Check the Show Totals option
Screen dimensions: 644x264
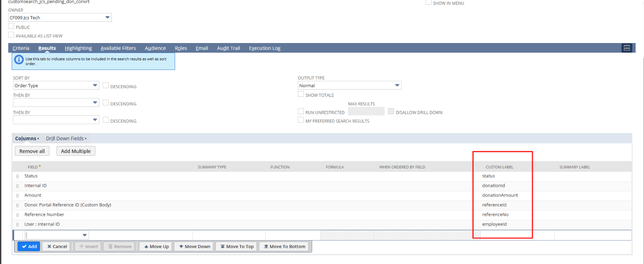[x=301, y=94]
